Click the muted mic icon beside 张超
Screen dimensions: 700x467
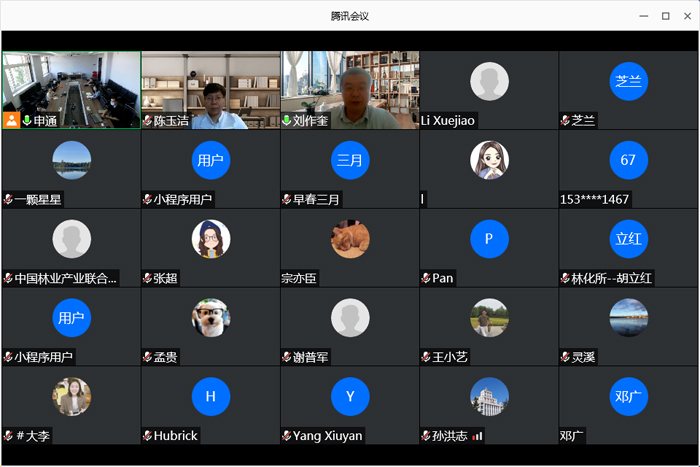[147, 278]
